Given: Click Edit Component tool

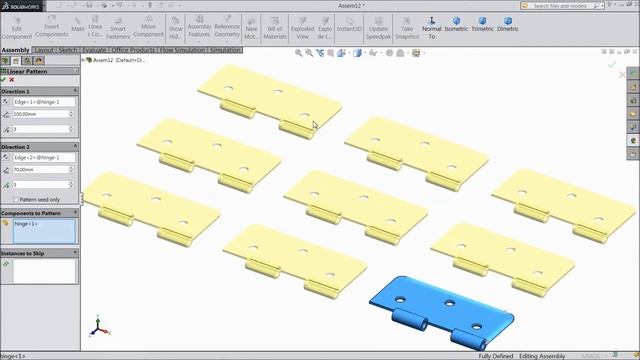Looking at the screenshot, I should pyautogui.click(x=17, y=28).
